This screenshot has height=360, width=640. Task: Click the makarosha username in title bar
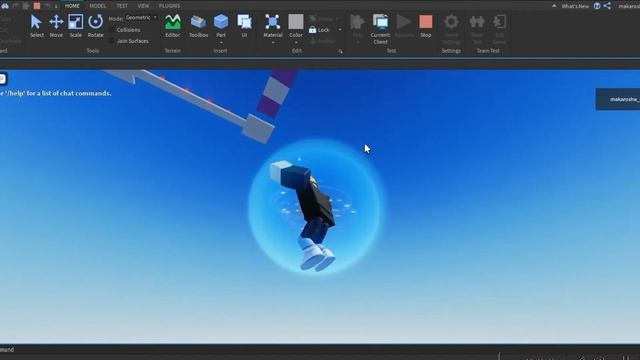coord(629,6)
